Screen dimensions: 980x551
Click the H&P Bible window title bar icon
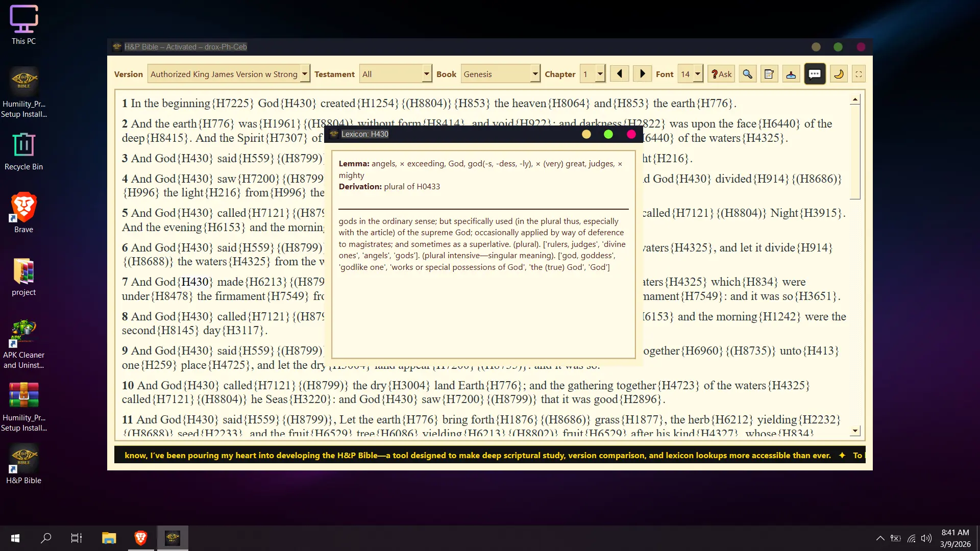[x=117, y=47]
